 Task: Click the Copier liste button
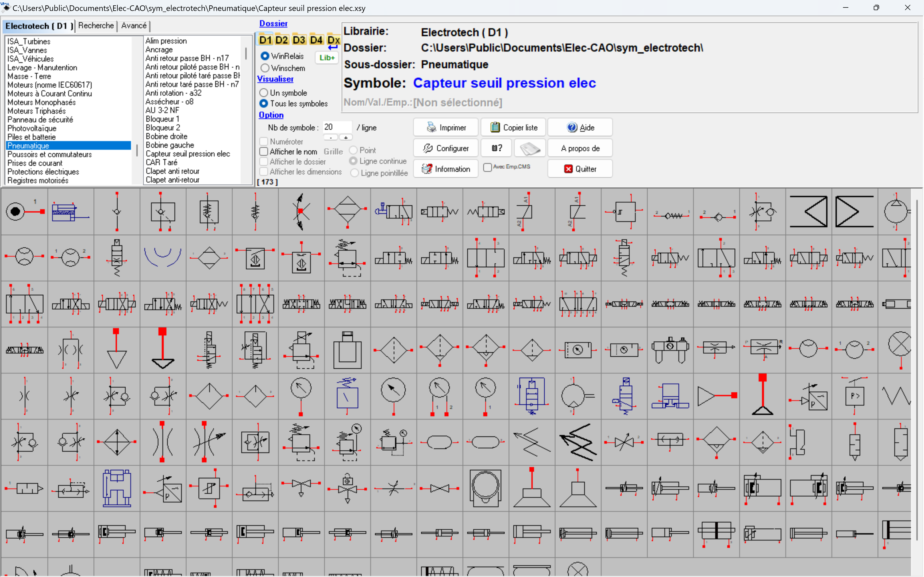coord(513,127)
